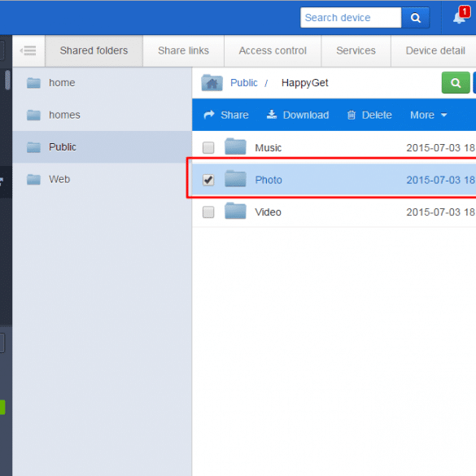Image resolution: width=476 pixels, height=476 pixels.
Task: Click the left panel scrollbar handle
Action: click(x=7, y=80)
